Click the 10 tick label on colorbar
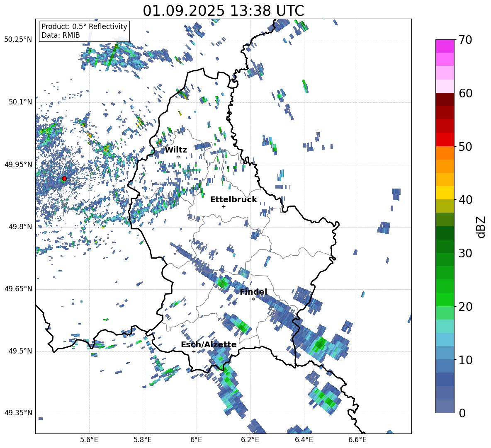Image resolution: width=491 pixels, height=448 pixels. click(x=465, y=360)
